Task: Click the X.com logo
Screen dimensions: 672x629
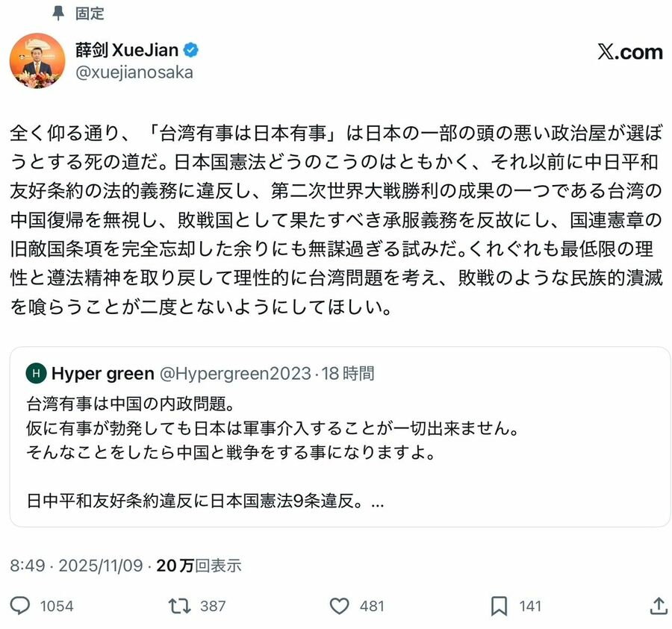Action: (630, 51)
